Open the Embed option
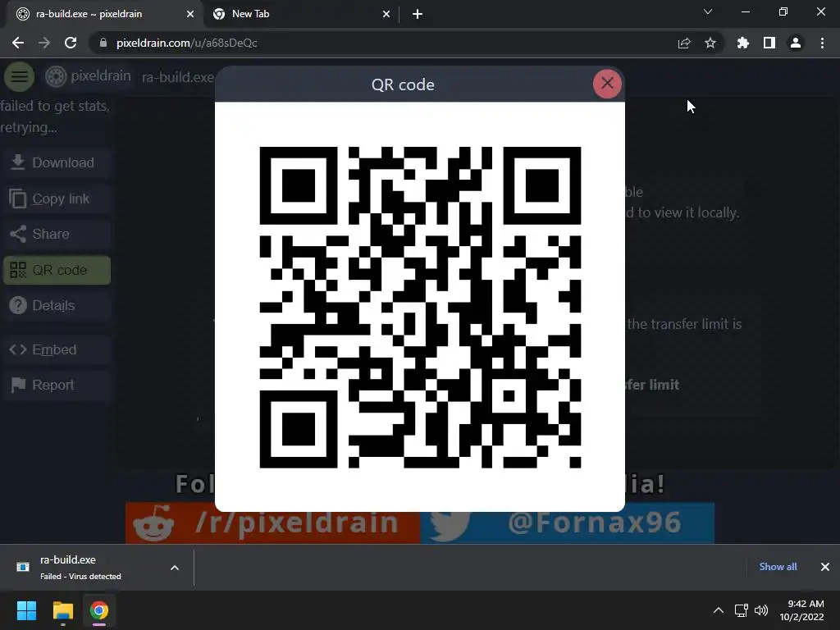This screenshot has height=630, width=840. click(x=57, y=349)
